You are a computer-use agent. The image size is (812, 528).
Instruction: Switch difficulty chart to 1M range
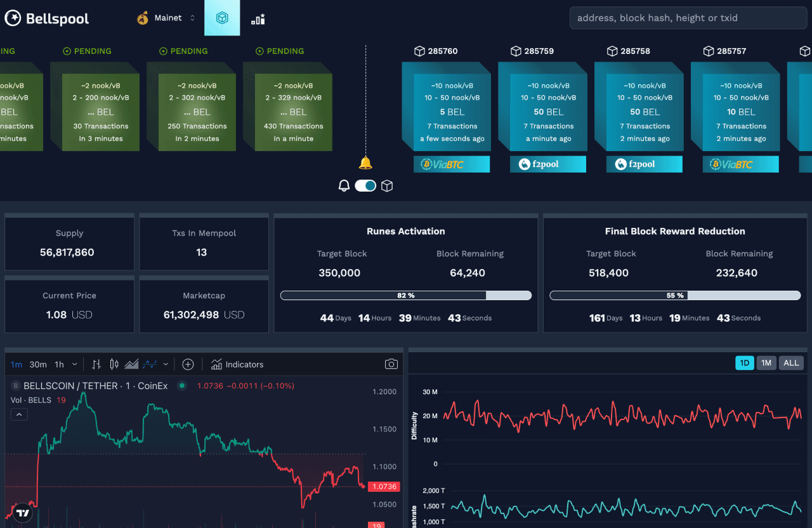coord(766,363)
